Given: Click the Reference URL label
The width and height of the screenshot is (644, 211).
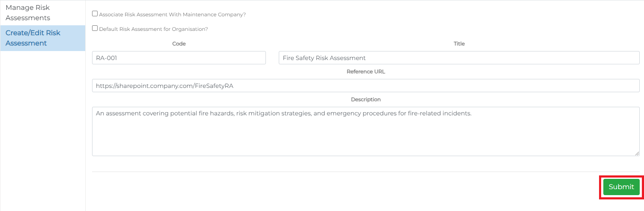Looking at the screenshot, I should tap(366, 72).
